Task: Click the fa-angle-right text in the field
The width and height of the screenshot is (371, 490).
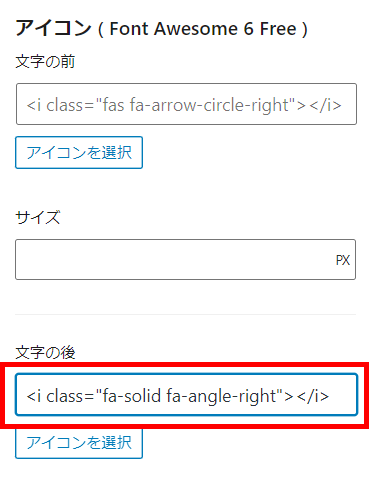Action: (222, 397)
